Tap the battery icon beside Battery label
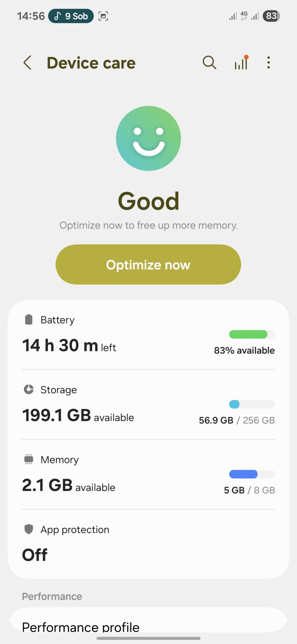Screen dimensions: 297x644 pos(29,320)
